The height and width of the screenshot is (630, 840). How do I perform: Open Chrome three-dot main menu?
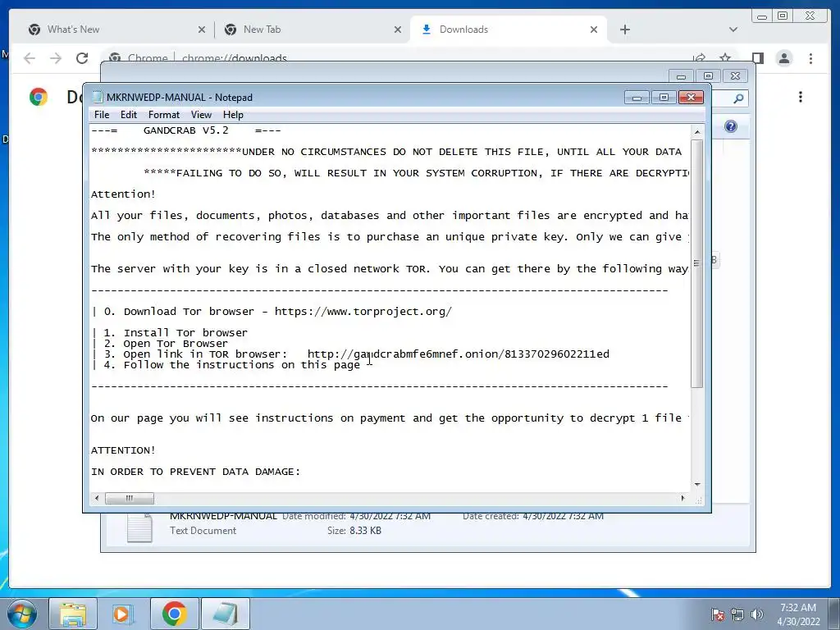click(810, 58)
